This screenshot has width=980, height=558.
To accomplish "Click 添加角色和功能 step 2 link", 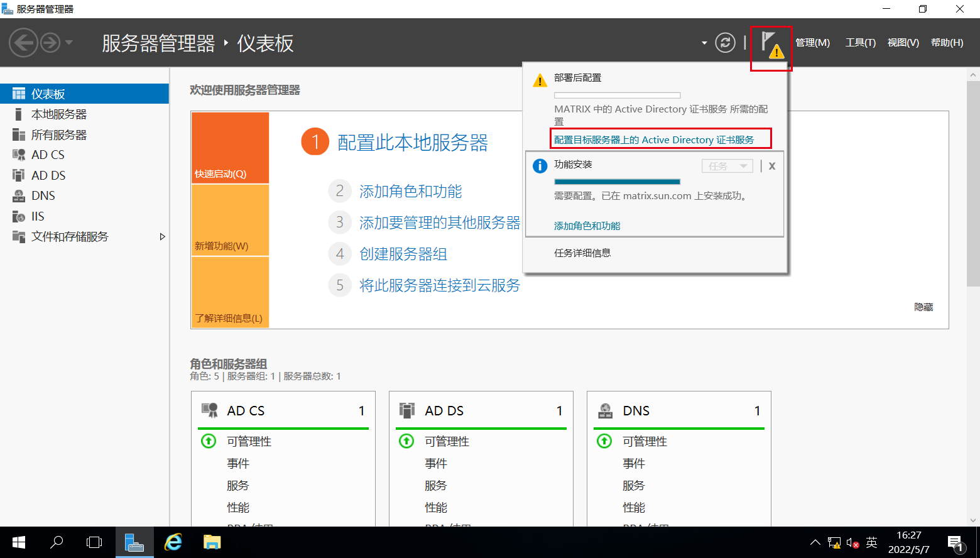I will point(411,191).
